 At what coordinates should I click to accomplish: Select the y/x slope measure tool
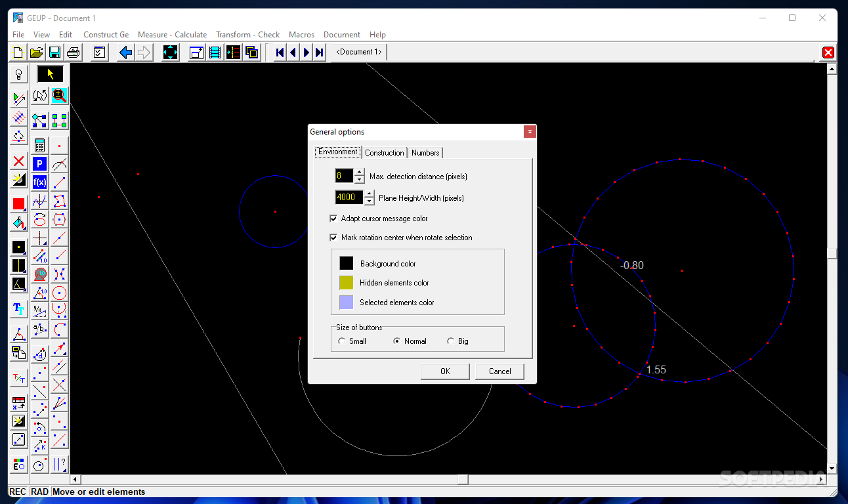coord(39,311)
